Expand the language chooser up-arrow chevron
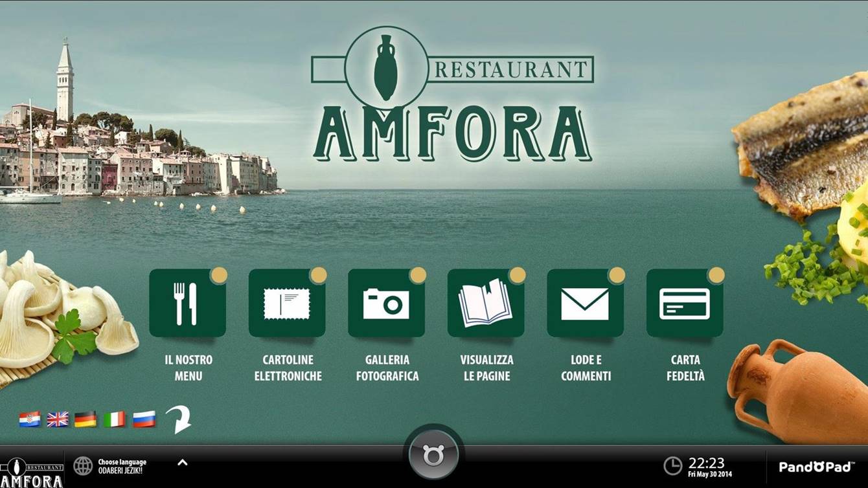The height and width of the screenshot is (488, 868). pos(183,462)
